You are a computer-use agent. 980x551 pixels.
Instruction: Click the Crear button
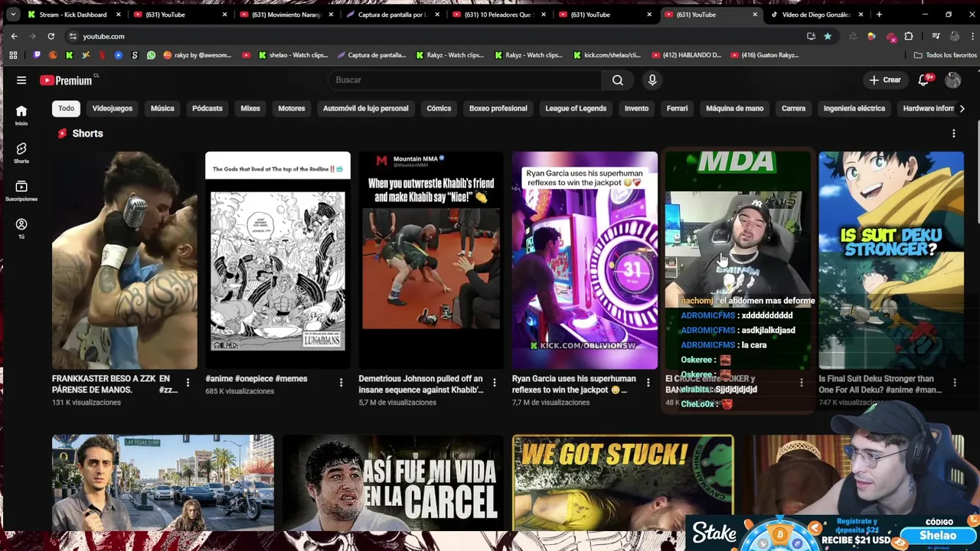coord(885,80)
